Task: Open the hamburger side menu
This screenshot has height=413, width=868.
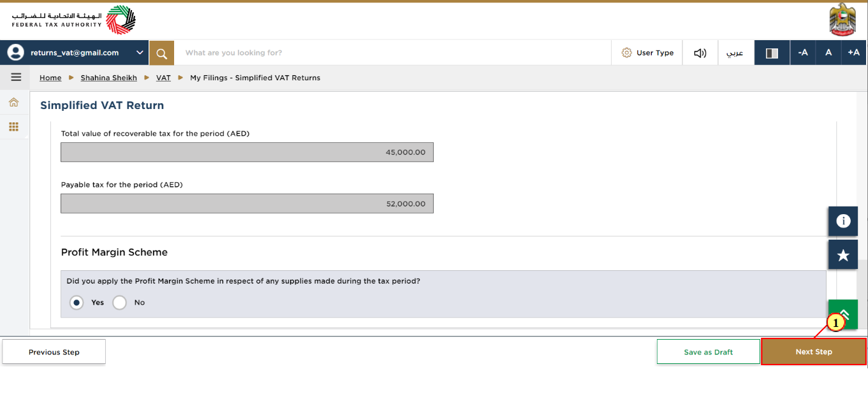Action: (16, 77)
